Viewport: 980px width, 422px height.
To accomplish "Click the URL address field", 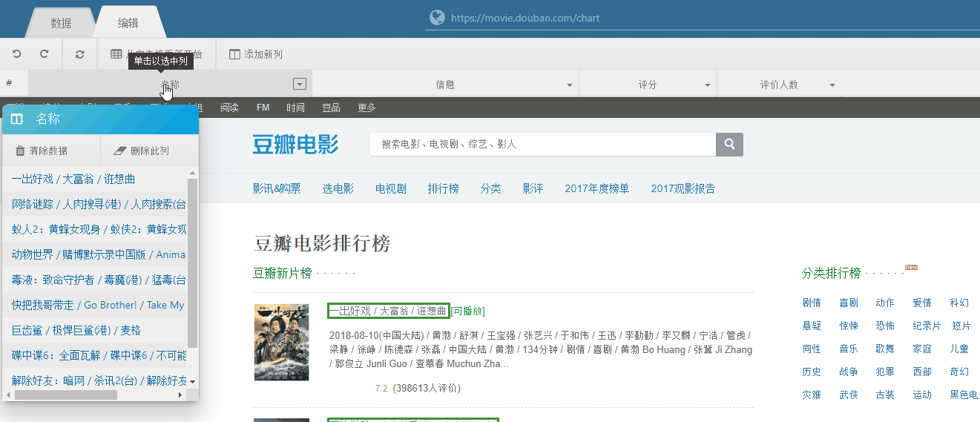I will (702, 18).
